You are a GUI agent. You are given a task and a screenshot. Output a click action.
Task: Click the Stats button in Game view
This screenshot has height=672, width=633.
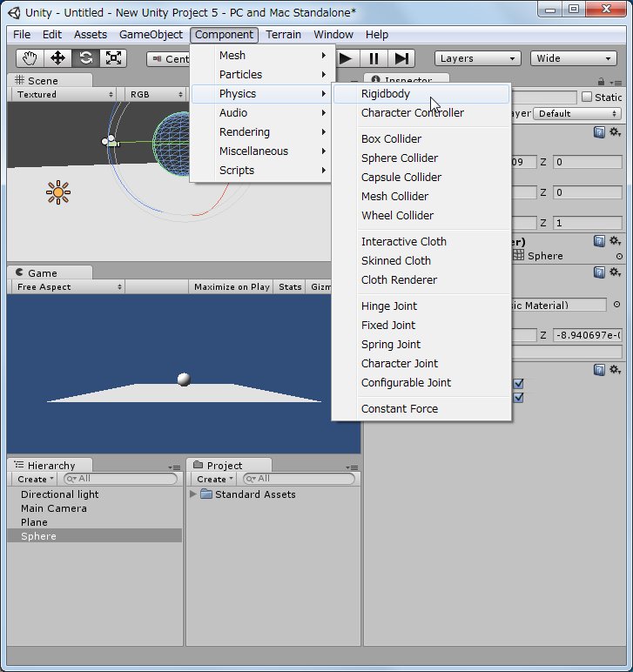point(290,287)
